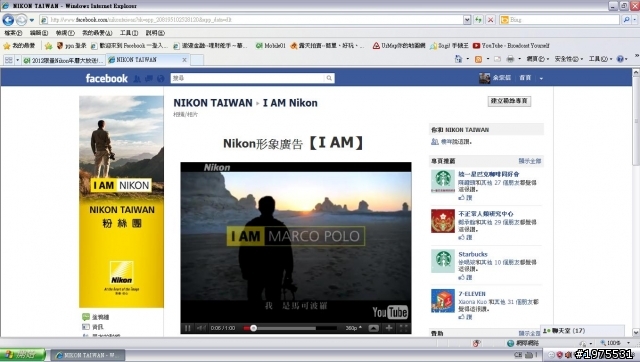Click the Print toolbar icon
The image size is (640, 362).
click(510, 59)
